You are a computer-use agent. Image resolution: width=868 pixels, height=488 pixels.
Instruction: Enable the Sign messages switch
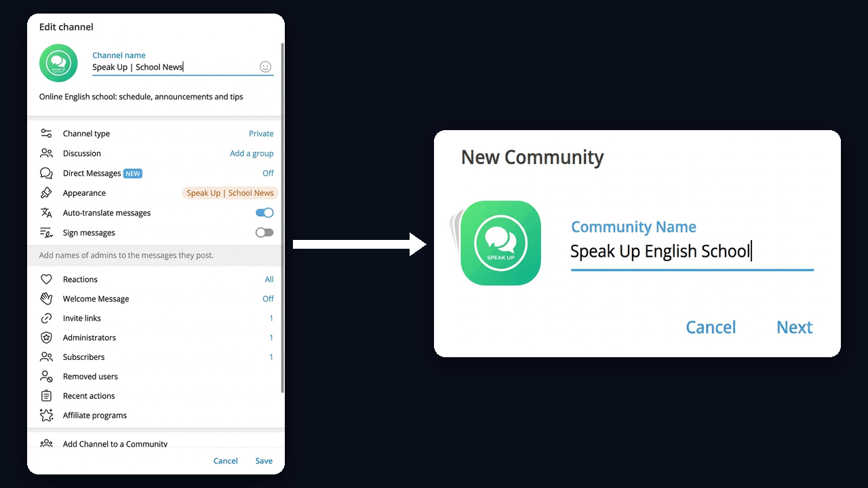tap(264, 232)
